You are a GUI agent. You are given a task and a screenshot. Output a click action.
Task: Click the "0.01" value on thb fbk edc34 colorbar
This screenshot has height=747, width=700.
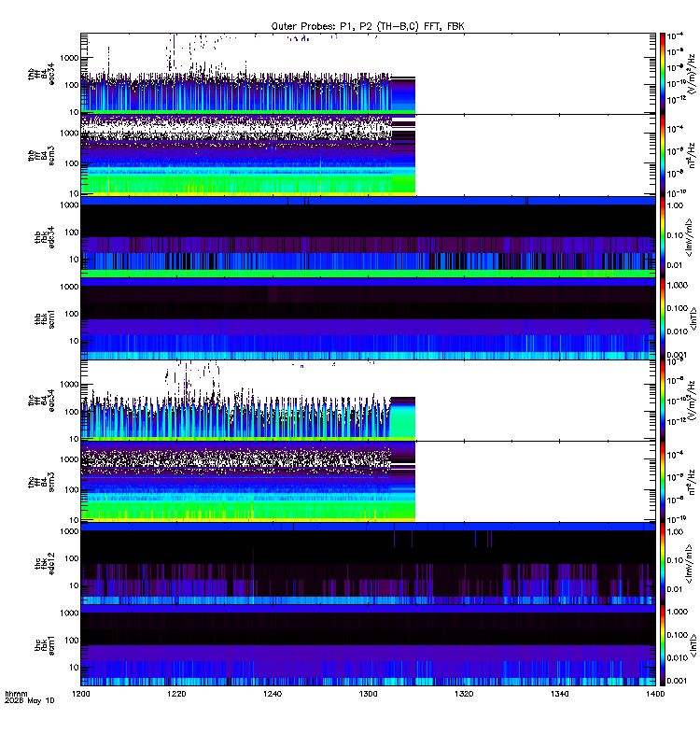pos(675,265)
